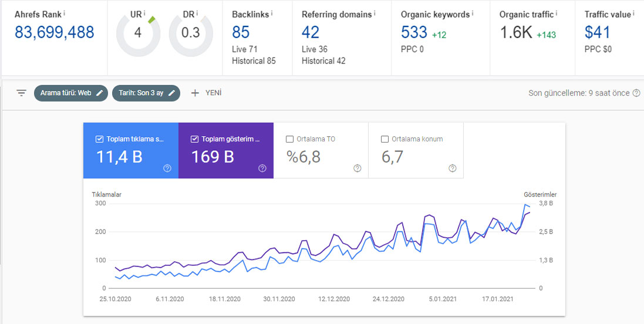The width and height of the screenshot is (644, 324).
Task: Open the Organic keywords count 533
Action: (414, 32)
